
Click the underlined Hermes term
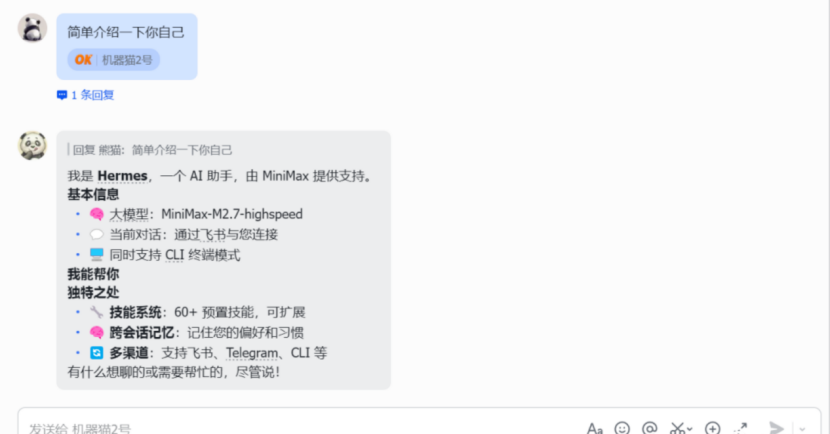(x=122, y=176)
